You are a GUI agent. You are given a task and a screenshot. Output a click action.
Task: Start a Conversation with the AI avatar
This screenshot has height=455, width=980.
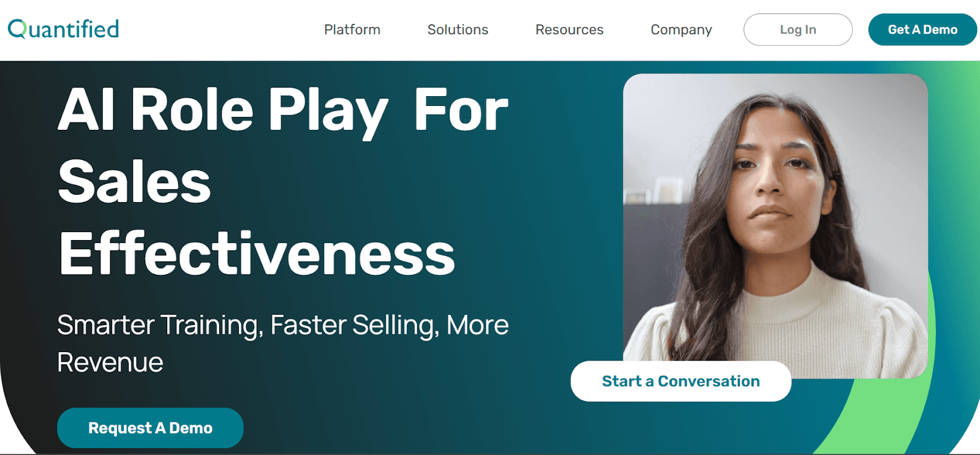(681, 381)
